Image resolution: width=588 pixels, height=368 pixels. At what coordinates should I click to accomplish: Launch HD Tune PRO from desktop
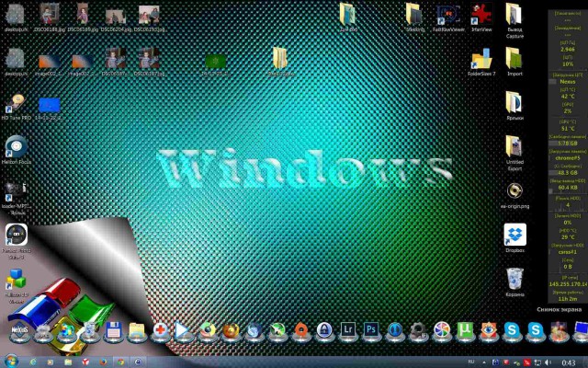[x=16, y=104]
